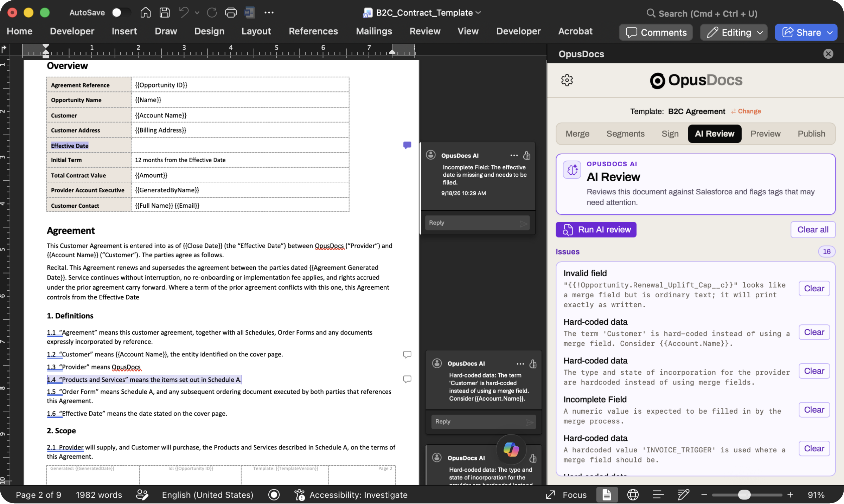Like the 'Incomplete Field' effective date comment
Screen dimensions: 844x504
[x=526, y=155]
